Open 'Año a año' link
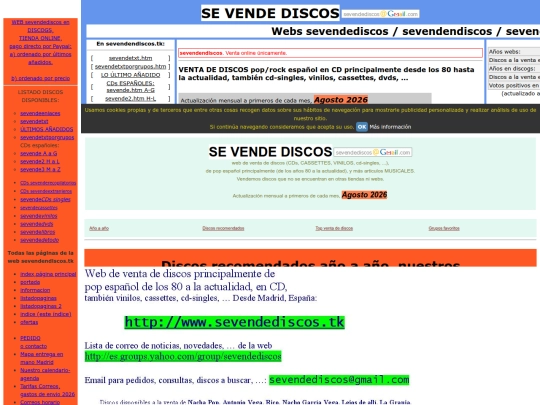 coord(99,228)
